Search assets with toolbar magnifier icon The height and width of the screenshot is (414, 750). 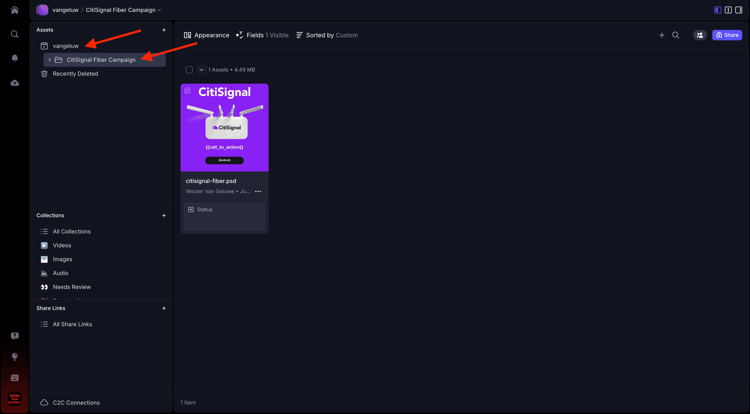[675, 35]
